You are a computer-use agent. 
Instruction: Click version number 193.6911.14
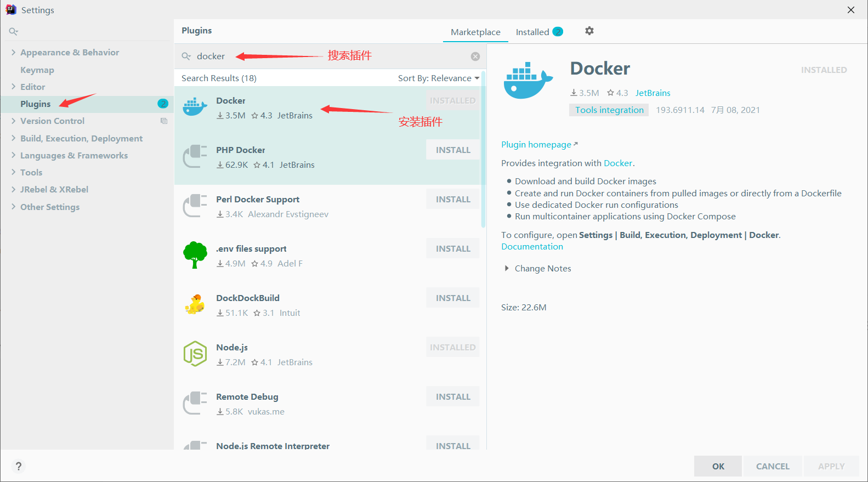(680, 110)
